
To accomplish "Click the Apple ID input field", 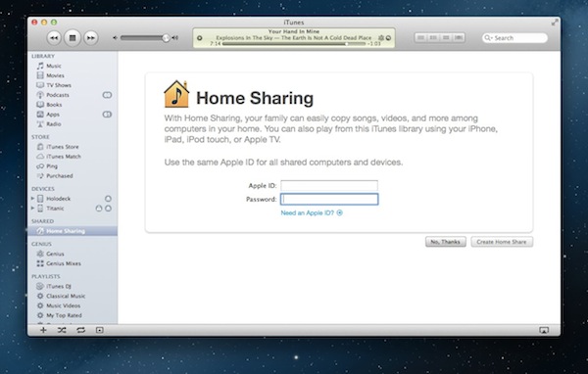I will (329, 185).
